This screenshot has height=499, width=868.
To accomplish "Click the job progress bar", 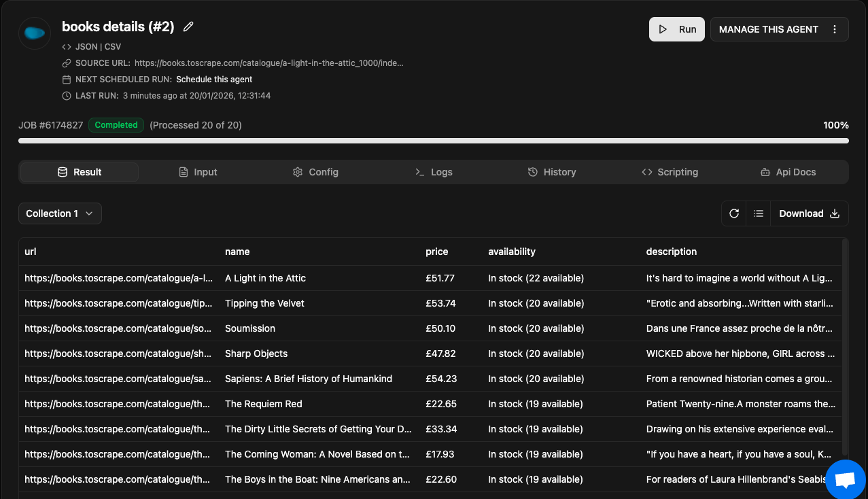I will pos(433,141).
